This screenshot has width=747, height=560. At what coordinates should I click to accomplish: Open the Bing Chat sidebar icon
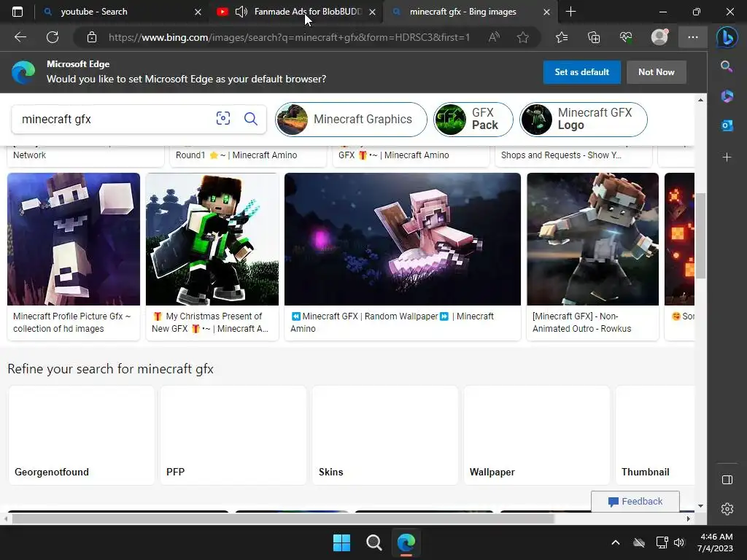pyautogui.click(x=727, y=37)
